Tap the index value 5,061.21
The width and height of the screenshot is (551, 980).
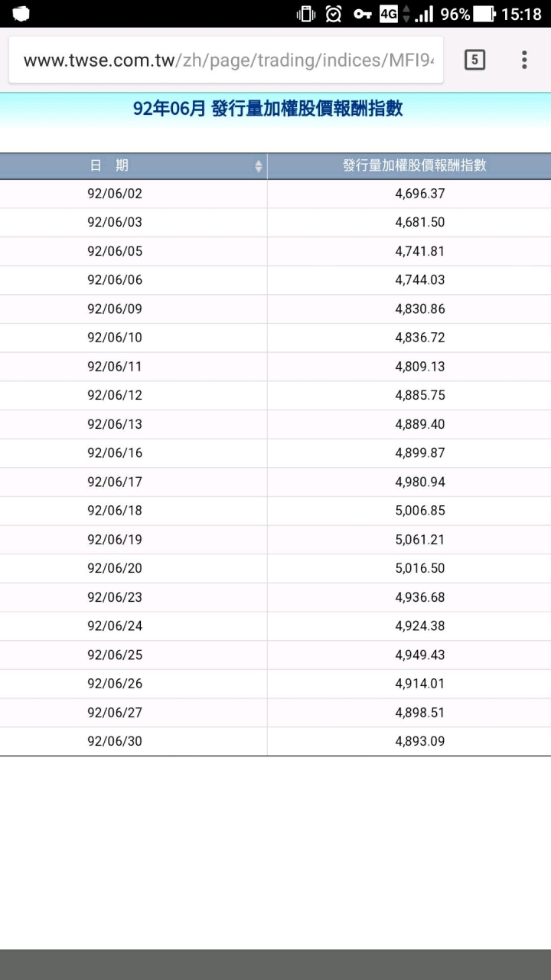pos(420,540)
